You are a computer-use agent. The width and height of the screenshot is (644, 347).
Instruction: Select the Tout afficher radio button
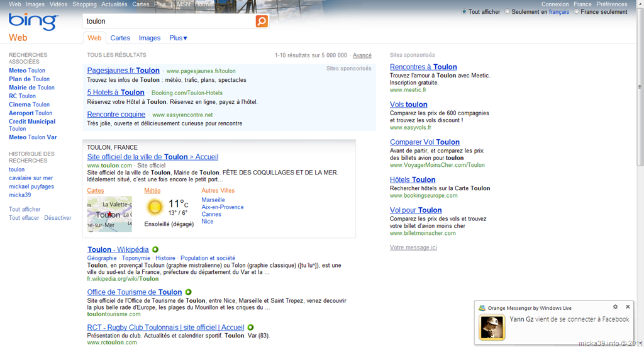tap(464, 11)
